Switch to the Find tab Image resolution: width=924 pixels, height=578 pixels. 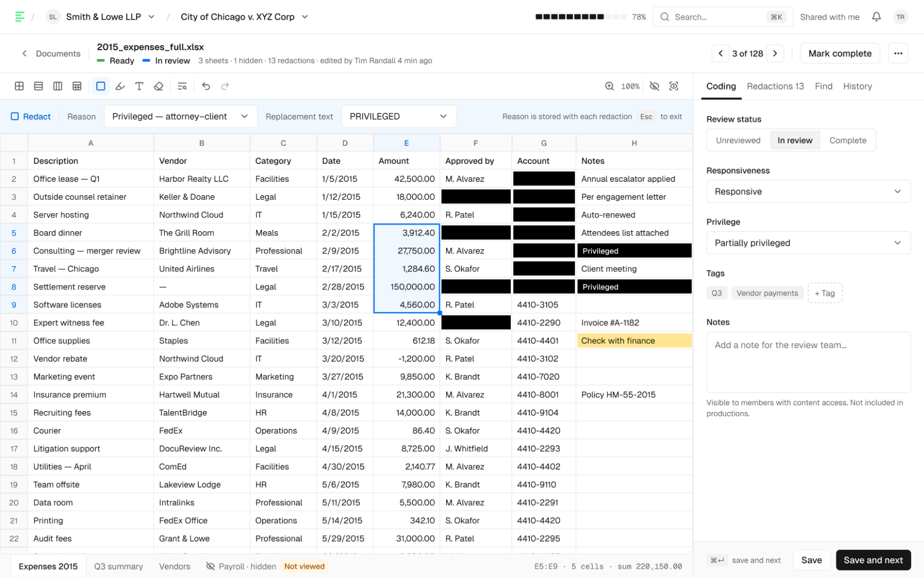(823, 86)
